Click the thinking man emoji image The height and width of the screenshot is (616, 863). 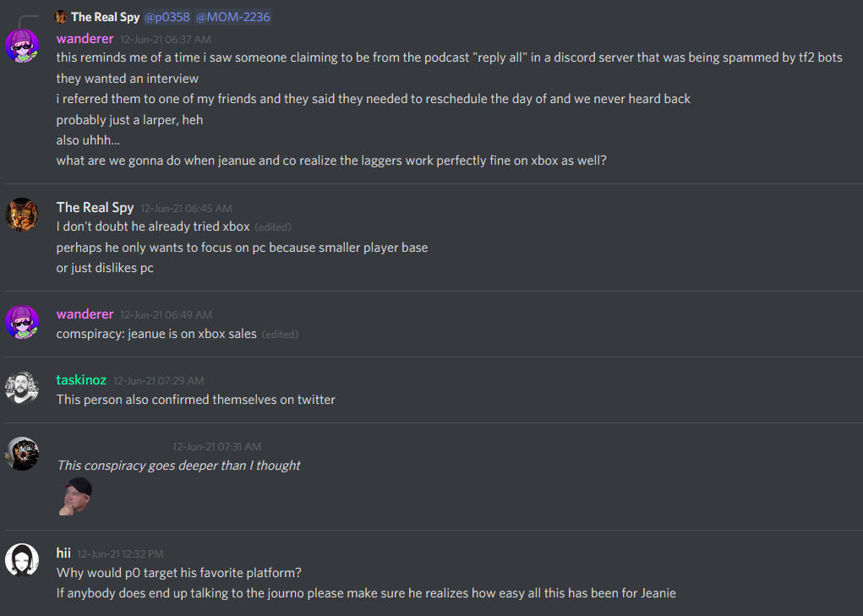pyautogui.click(x=75, y=496)
